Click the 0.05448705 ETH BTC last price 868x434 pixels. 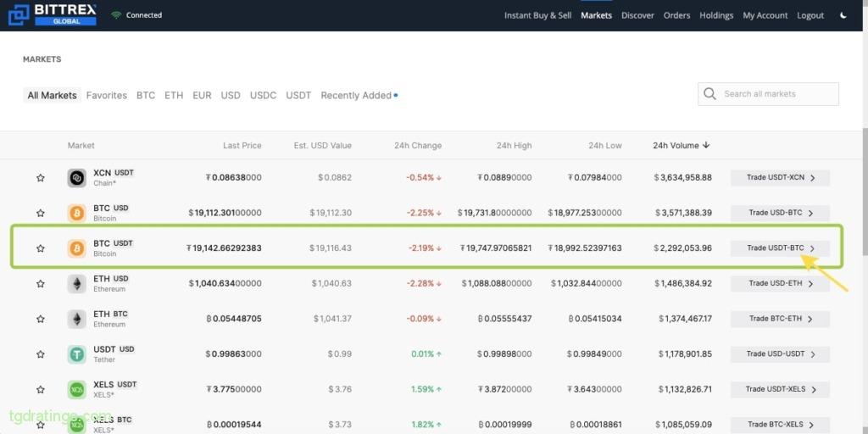(x=234, y=319)
